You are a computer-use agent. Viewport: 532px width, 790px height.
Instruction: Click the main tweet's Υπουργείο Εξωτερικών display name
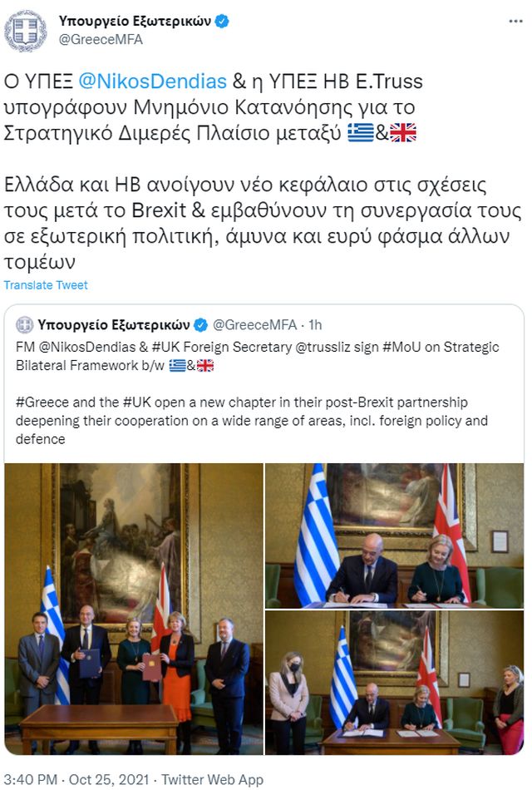pyautogui.click(x=135, y=21)
